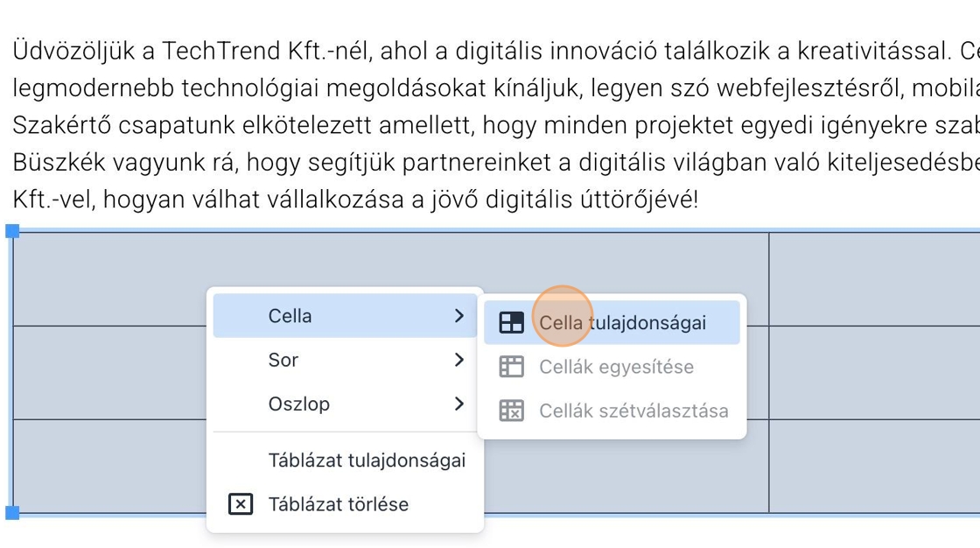Click the top-right table cell

(873, 278)
